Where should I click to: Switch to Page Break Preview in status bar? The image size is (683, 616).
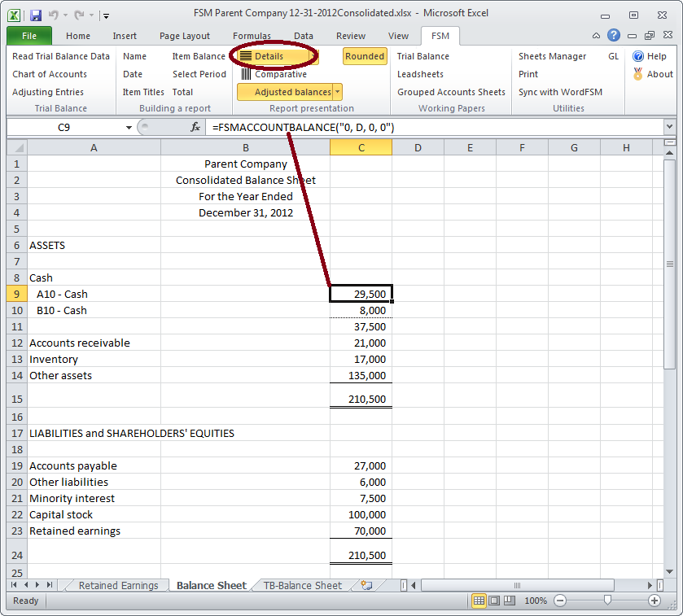(x=510, y=601)
